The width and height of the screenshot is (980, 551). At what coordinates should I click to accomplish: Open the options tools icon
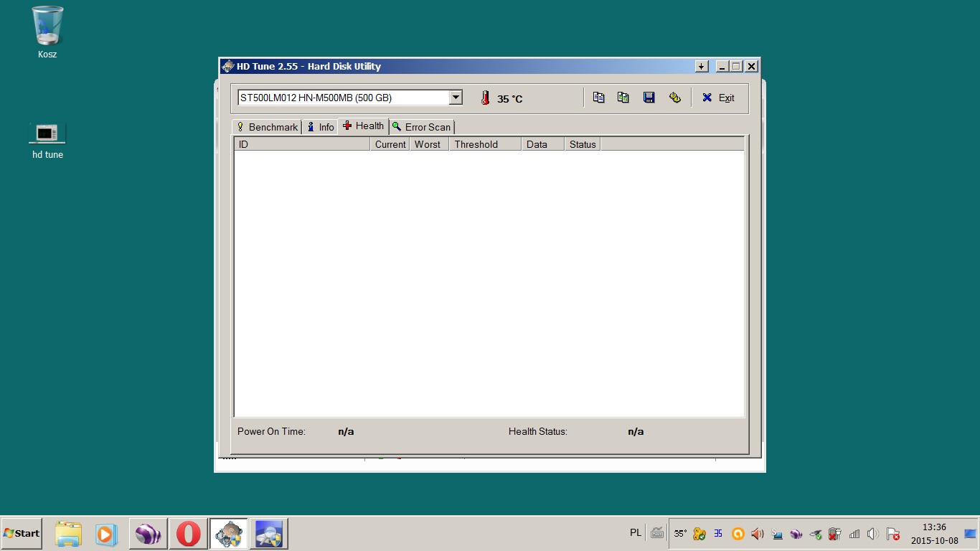(x=674, y=98)
